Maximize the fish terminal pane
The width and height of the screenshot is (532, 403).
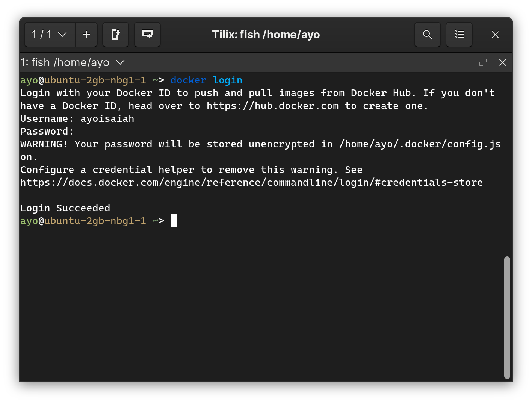tap(483, 62)
